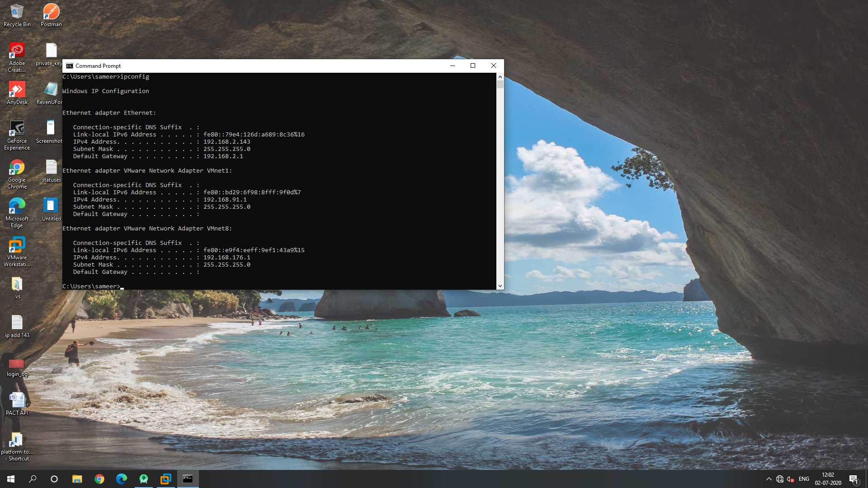Open the Action Center notifications
Screen dimensions: 868x488
coord(854,479)
